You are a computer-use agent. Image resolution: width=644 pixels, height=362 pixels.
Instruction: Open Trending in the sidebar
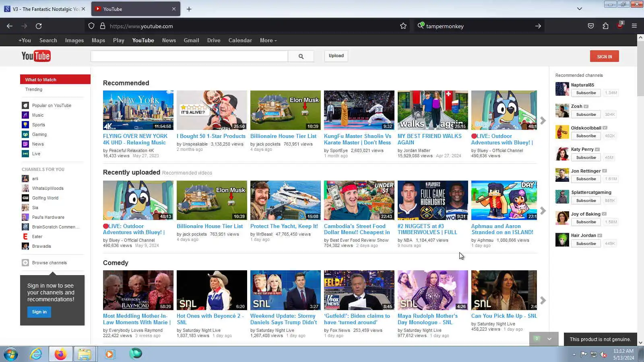click(x=34, y=89)
